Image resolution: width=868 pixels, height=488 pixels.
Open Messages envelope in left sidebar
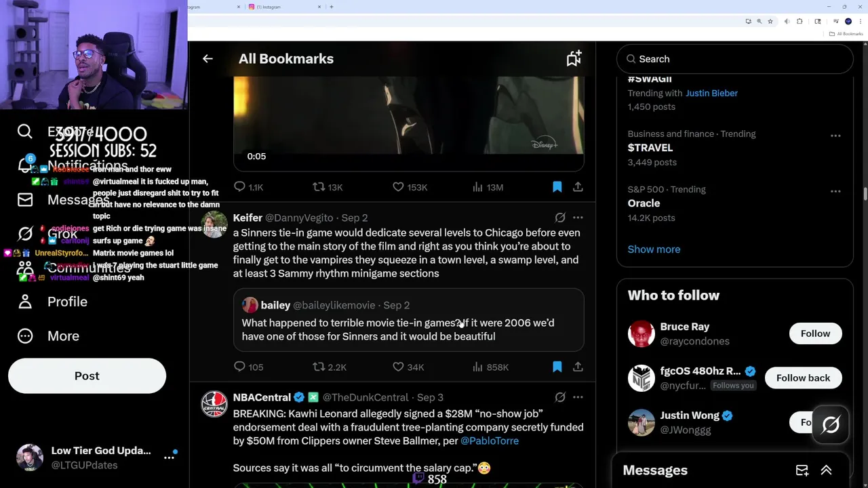pyautogui.click(x=25, y=200)
